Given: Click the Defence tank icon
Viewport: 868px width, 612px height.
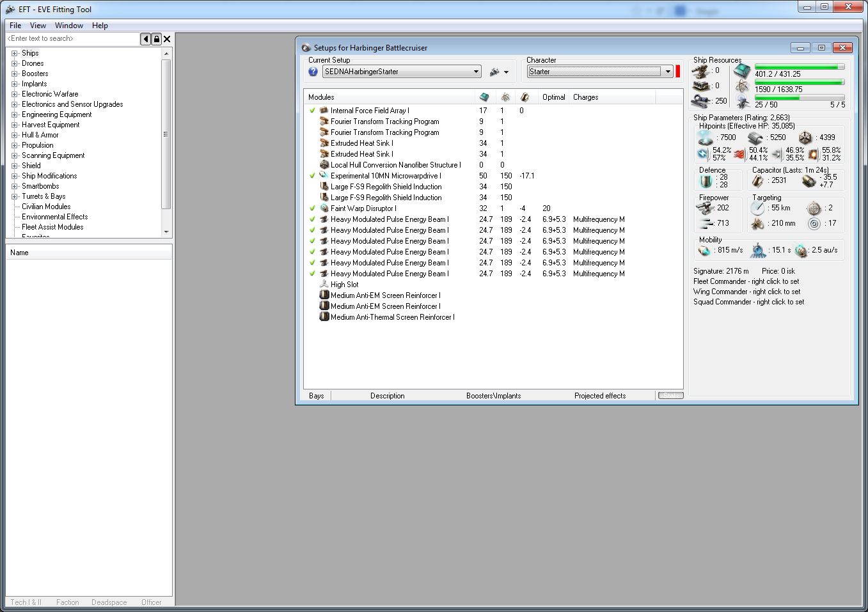Looking at the screenshot, I should 706,181.
